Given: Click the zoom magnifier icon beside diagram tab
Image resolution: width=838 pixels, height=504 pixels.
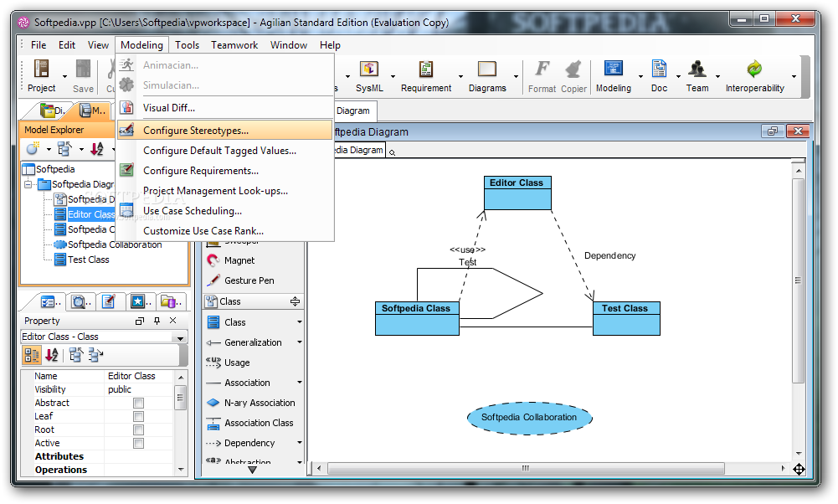Looking at the screenshot, I should pos(393,152).
